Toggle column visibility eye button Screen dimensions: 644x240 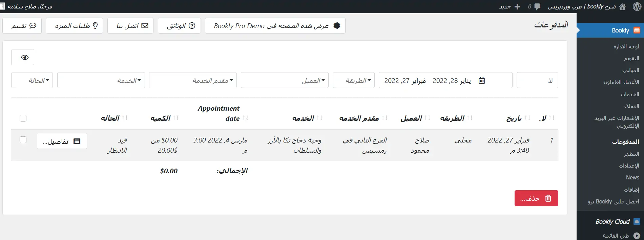point(23,57)
